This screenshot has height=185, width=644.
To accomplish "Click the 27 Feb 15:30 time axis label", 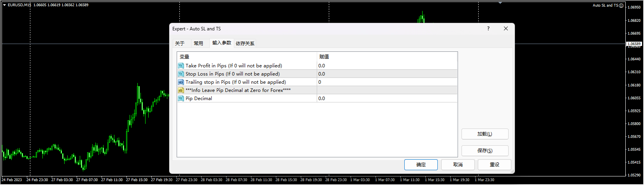I will (137, 180).
